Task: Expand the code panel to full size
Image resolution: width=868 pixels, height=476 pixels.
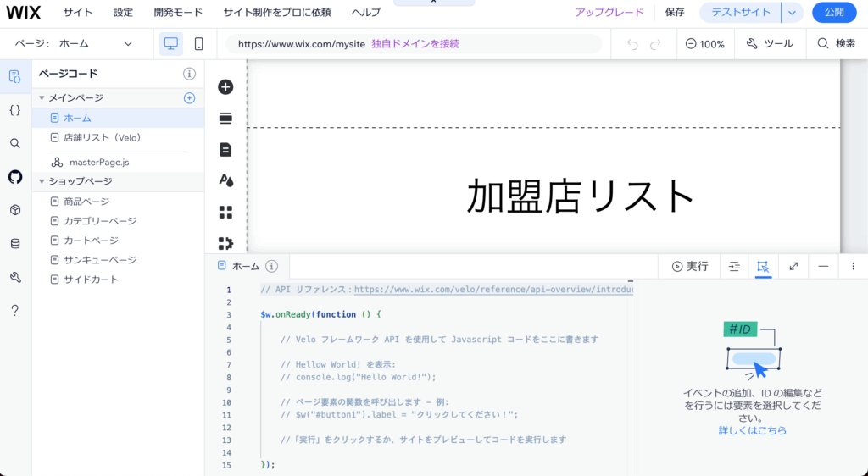Action: 793,267
